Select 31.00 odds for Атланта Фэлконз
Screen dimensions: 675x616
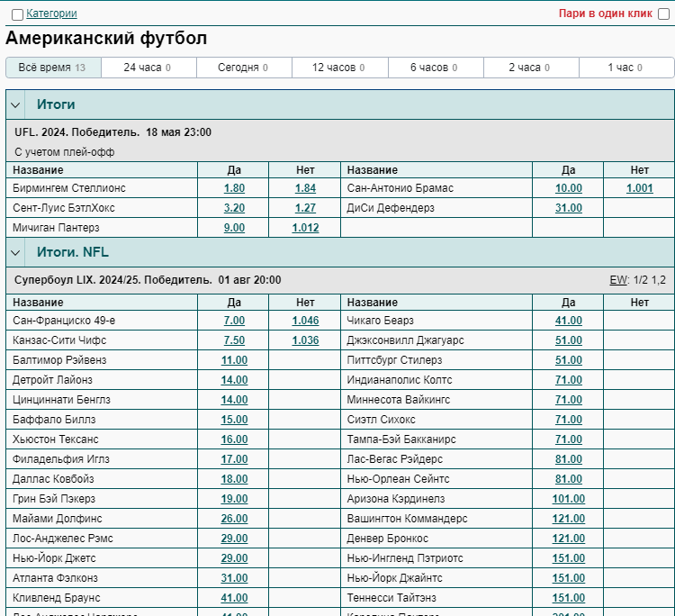(x=234, y=578)
